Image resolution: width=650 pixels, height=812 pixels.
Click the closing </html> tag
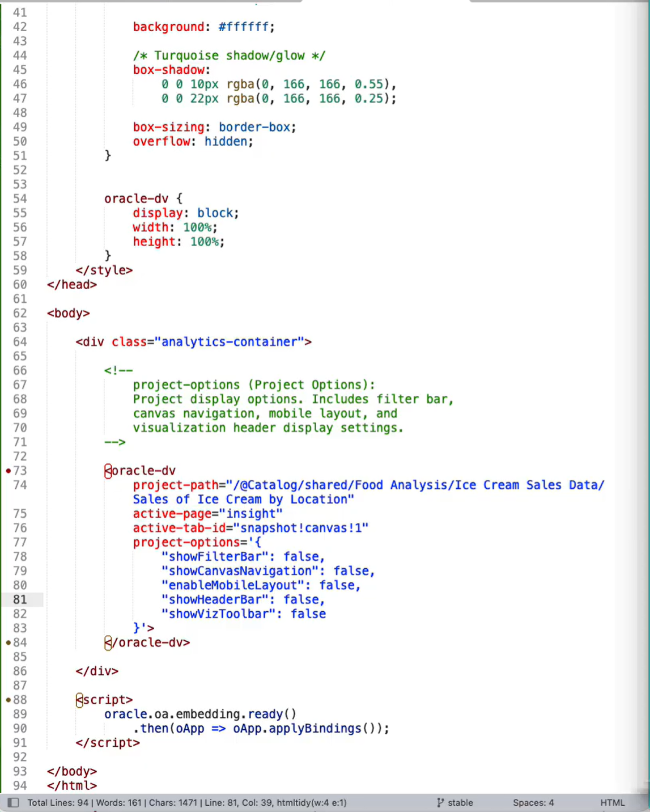click(x=72, y=785)
